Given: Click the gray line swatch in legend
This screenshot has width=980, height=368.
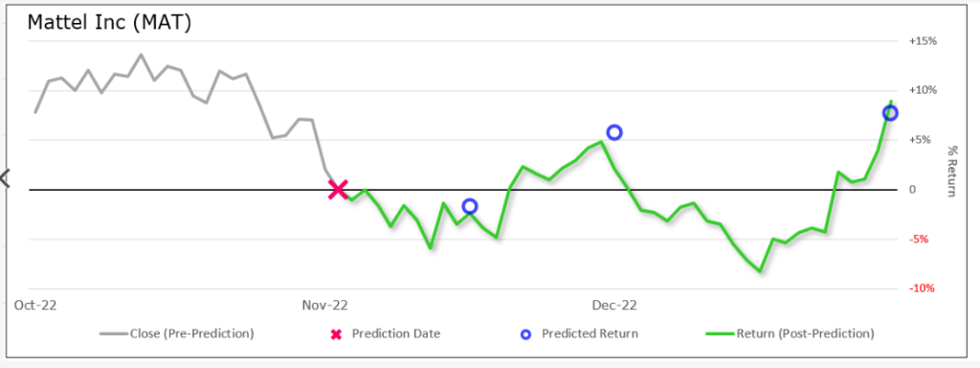Looking at the screenshot, I should 114,333.
